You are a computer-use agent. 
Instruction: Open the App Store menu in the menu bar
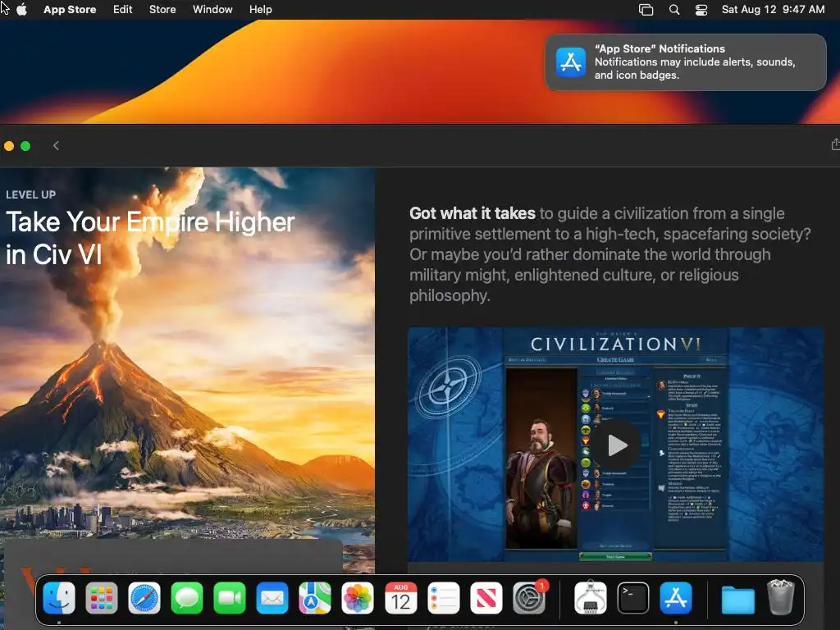click(x=70, y=10)
